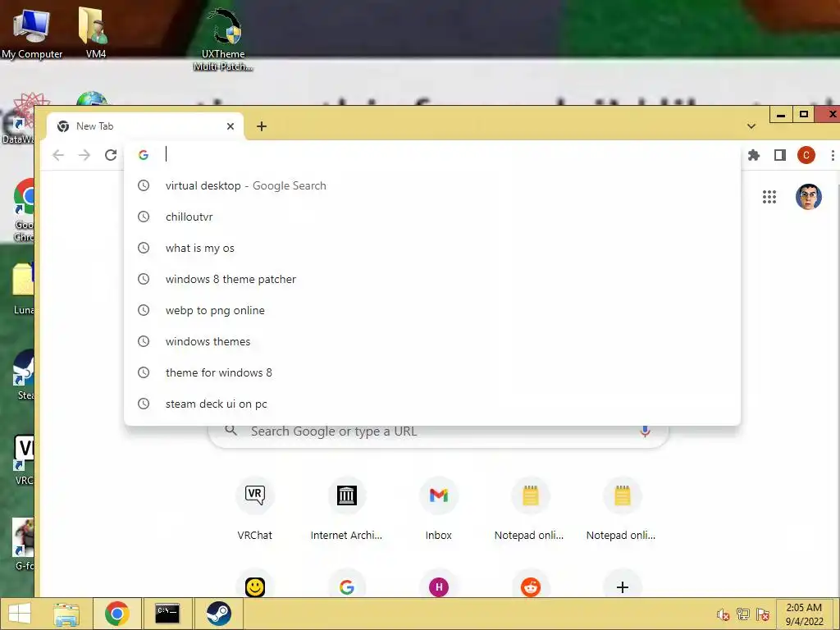Start voice search with microphone icon
This screenshot has width=840, height=630.
pyautogui.click(x=645, y=431)
